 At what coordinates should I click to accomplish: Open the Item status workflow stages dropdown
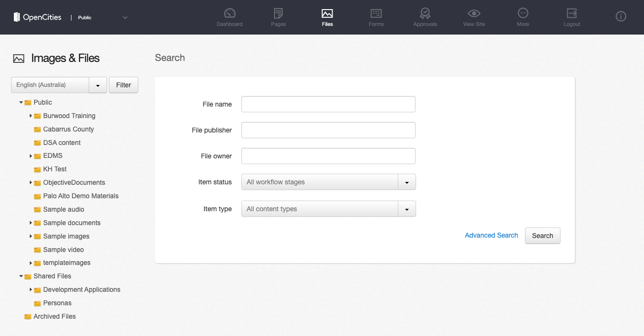click(x=406, y=182)
